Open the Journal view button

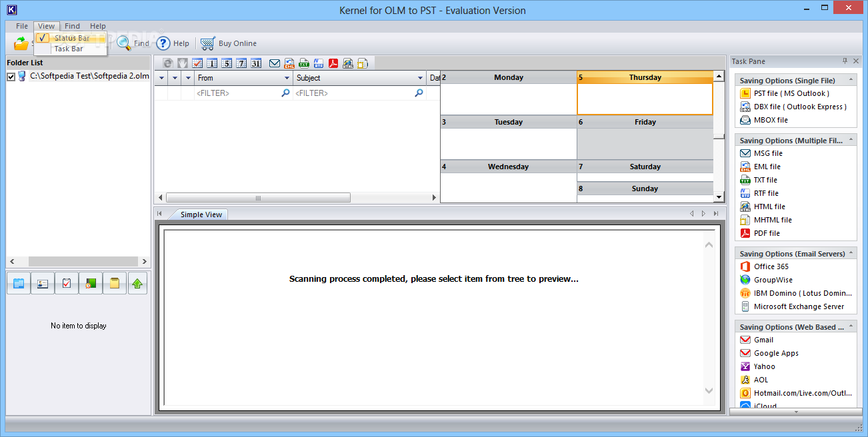click(91, 283)
